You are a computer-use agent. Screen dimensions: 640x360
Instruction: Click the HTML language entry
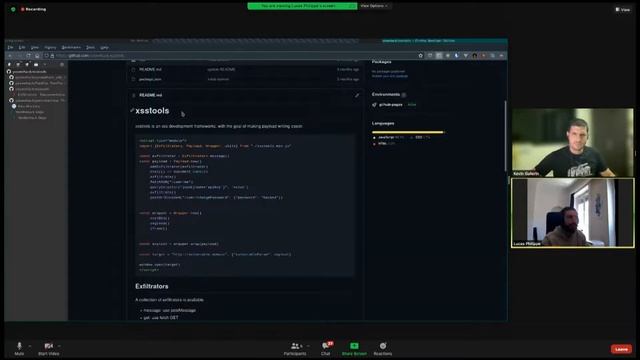point(384,143)
